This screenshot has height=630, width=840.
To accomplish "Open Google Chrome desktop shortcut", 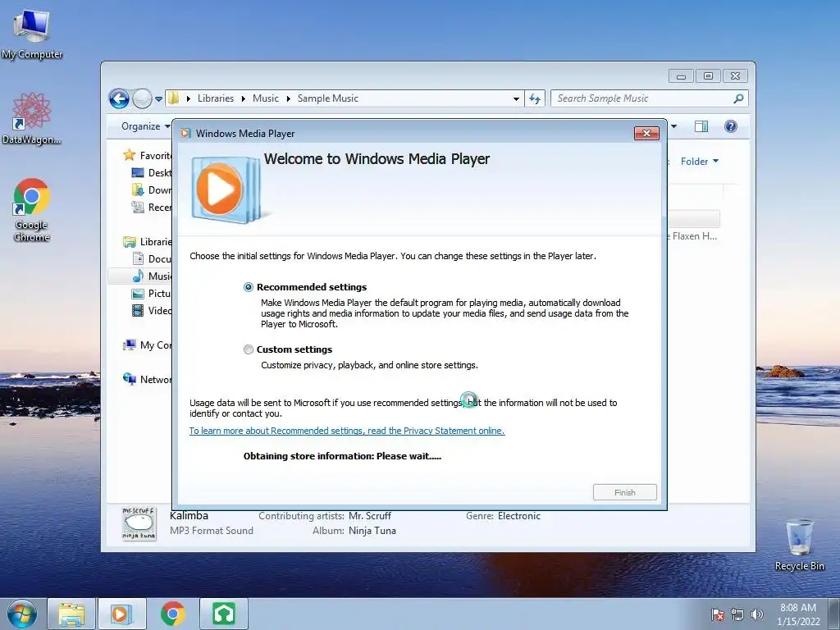I will (32, 210).
